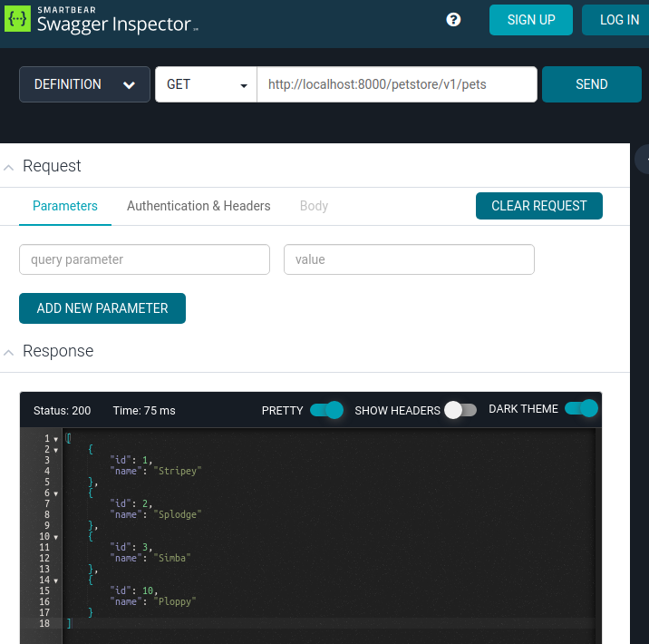The height and width of the screenshot is (644, 649).
Task: Click the query parameter input field
Action: [144, 259]
